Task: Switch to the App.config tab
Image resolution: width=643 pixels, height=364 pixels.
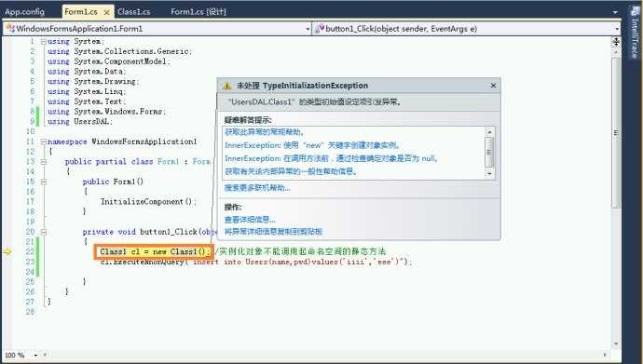Action: tap(24, 11)
